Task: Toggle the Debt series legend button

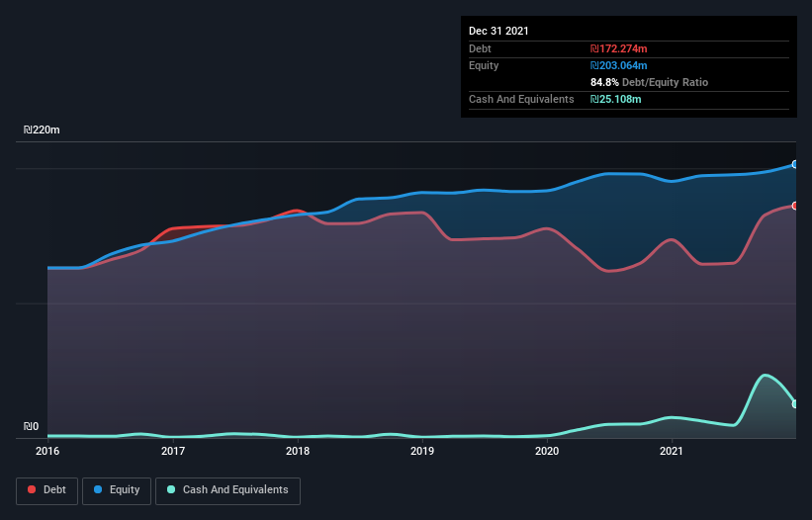Action: point(46,490)
